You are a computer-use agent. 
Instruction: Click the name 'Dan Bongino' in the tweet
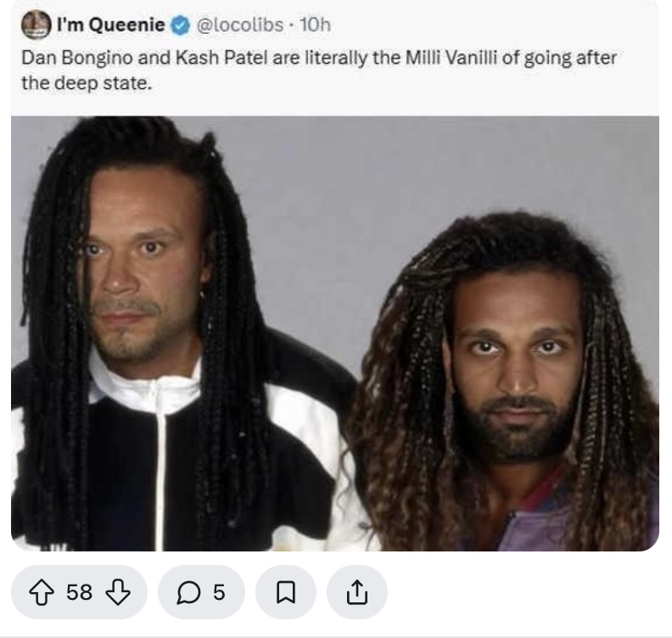[x=77, y=58]
